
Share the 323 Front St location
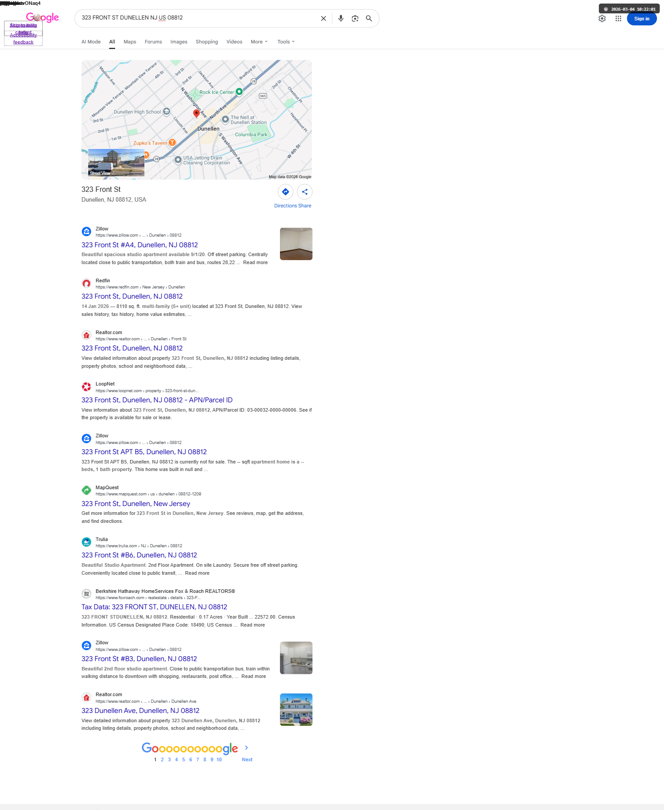click(x=305, y=192)
